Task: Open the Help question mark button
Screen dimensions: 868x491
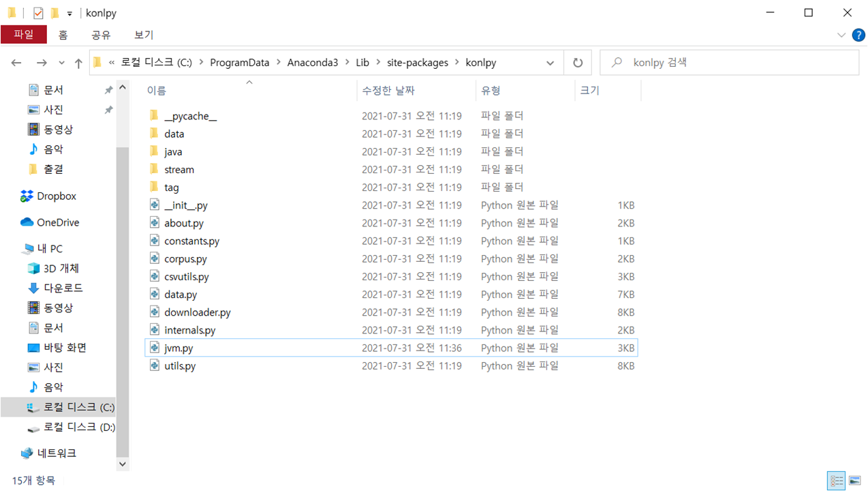Action: coord(858,35)
